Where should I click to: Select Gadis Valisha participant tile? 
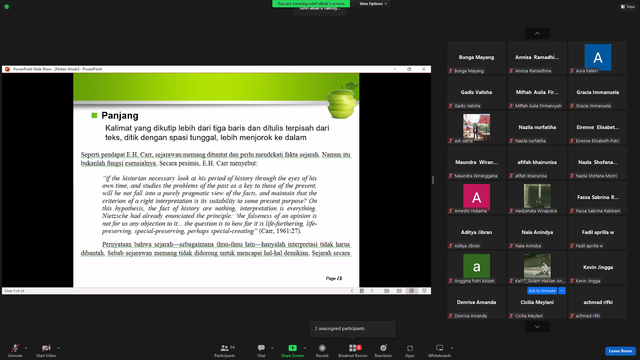[x=476, y=92]
